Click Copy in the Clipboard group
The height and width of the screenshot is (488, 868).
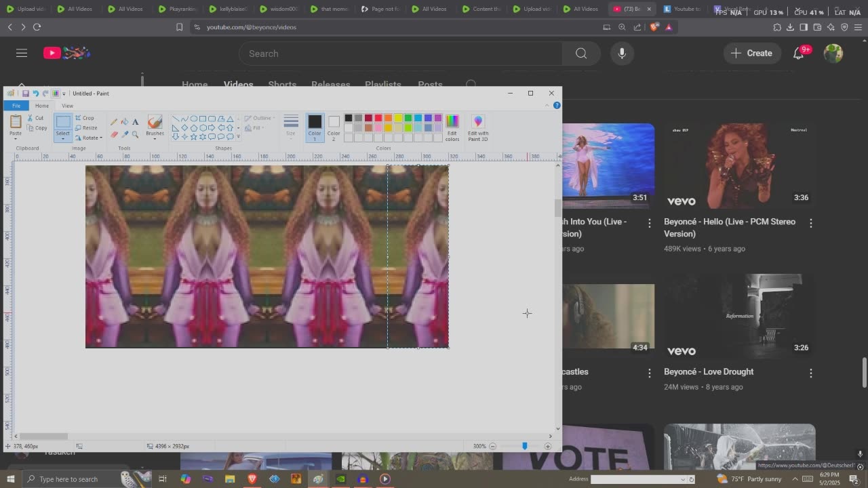37,127
